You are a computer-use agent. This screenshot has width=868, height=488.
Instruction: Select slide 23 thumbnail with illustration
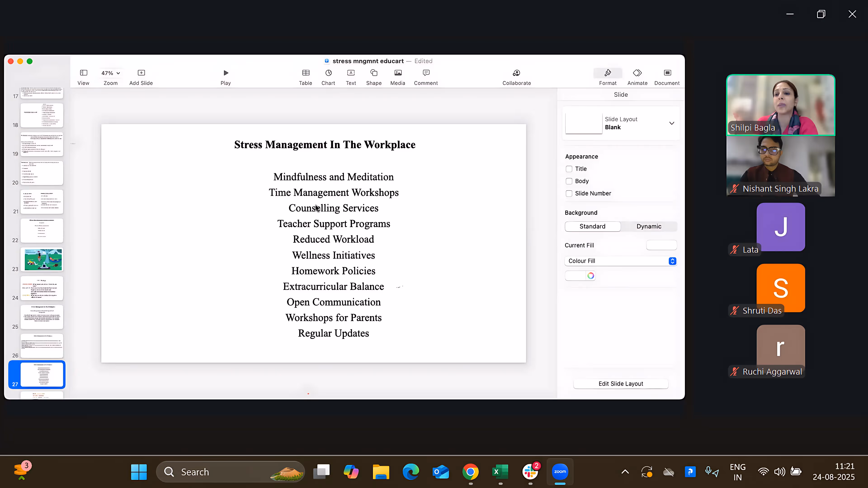click(x=42, y=260)
